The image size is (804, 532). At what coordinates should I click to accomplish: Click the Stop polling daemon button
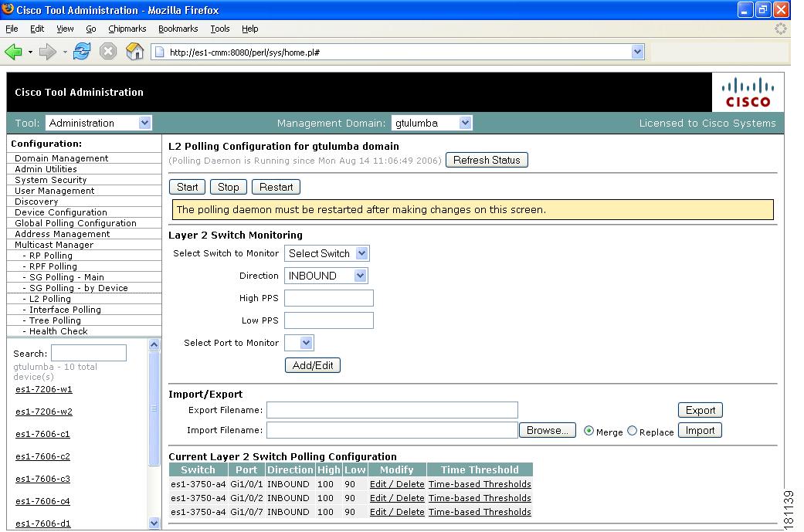(x=228, y=187)
